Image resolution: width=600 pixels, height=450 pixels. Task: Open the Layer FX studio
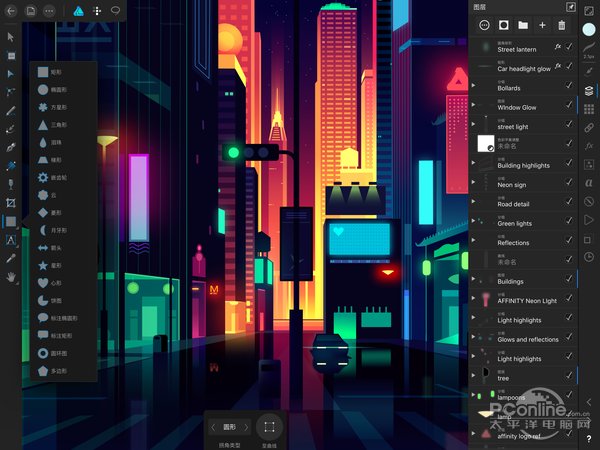589,146
